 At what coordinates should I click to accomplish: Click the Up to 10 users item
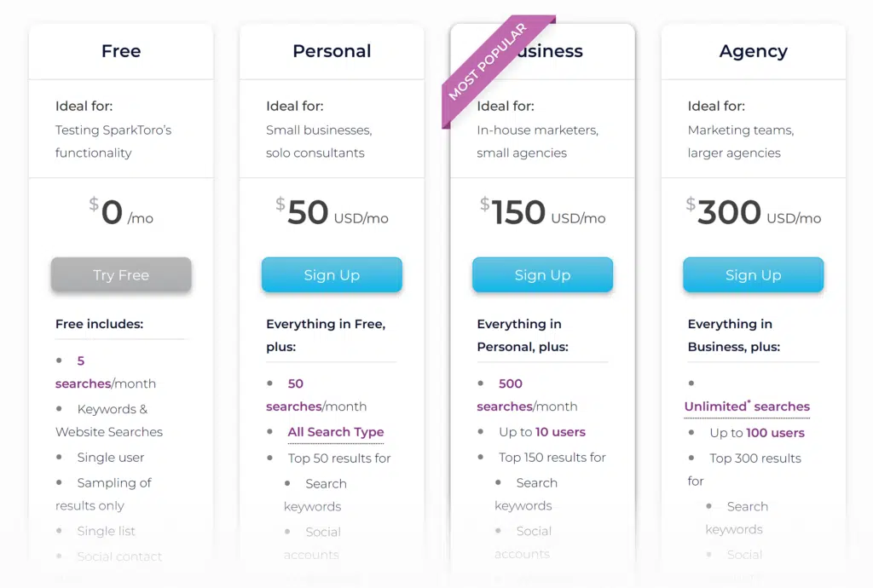pos(541,432)
